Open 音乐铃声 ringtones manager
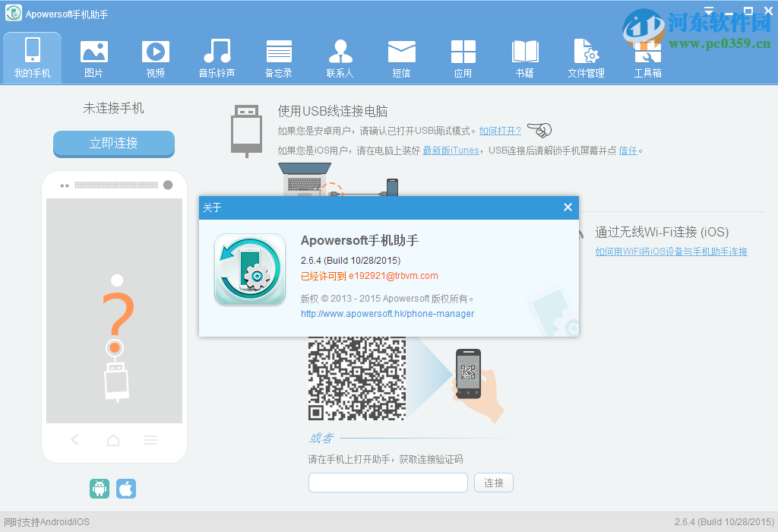The image size is (778, 532). click(217, 57)
